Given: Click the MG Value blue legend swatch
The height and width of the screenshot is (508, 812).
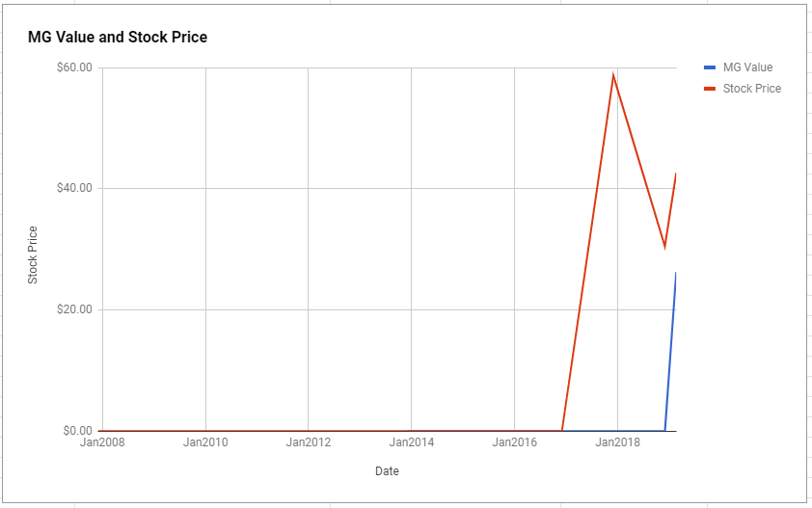Looking at the screenshot, I should (x=710, y=67).
